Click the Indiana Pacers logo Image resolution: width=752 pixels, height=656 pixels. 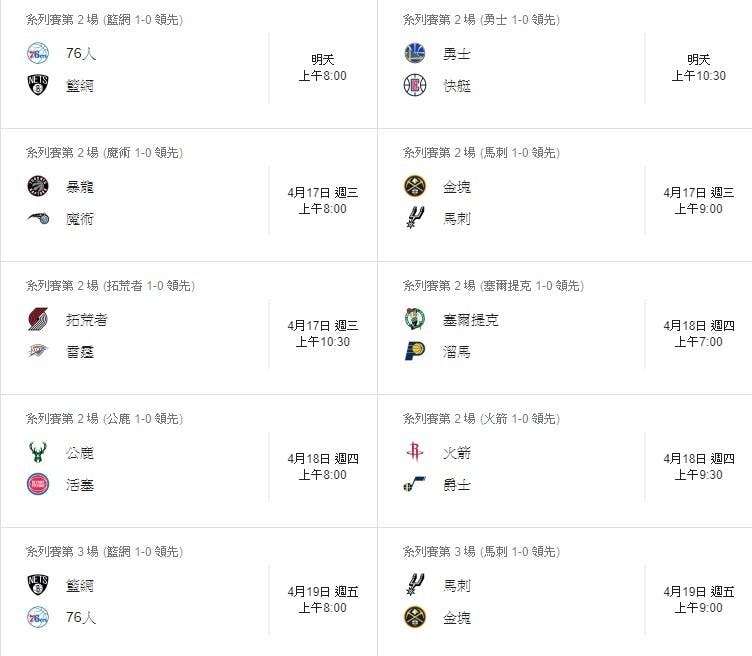(414, 352)
